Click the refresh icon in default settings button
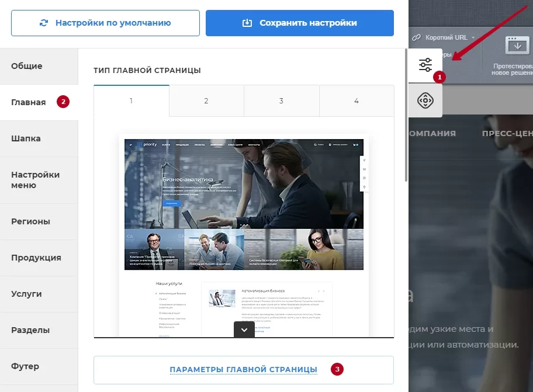Viewport: 533px width, 392px height. pos(44,23)
